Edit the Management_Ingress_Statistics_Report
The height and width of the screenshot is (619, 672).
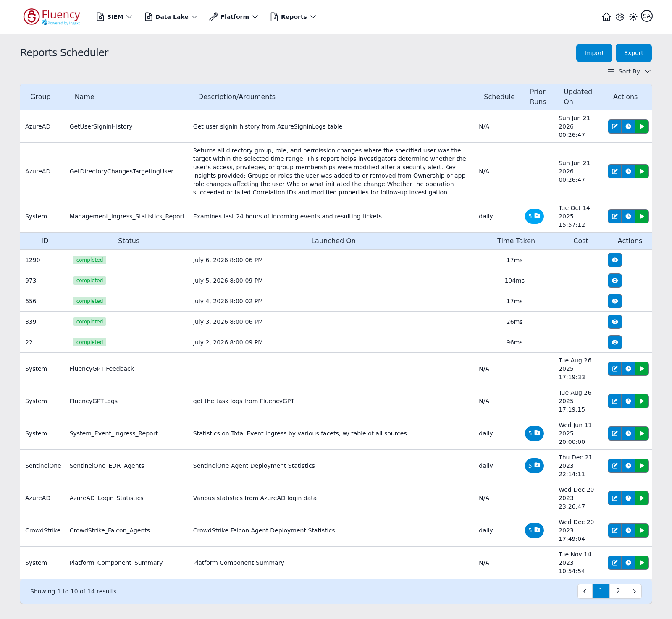[614, 216]
